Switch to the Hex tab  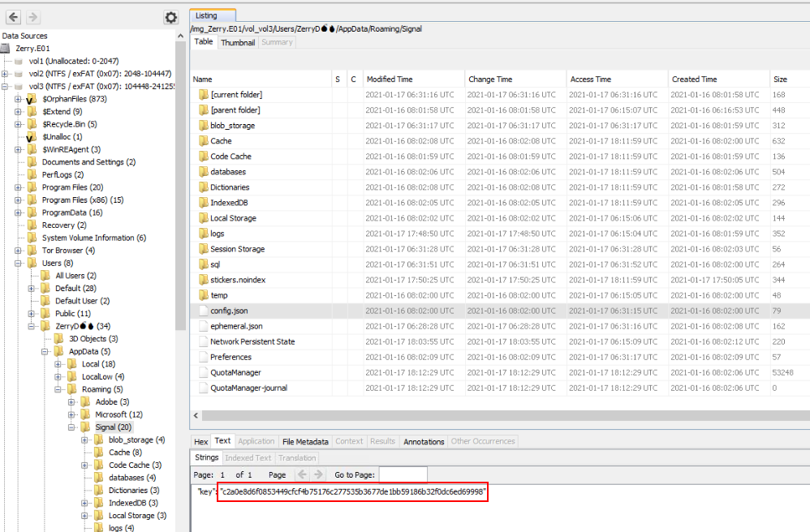201,441
